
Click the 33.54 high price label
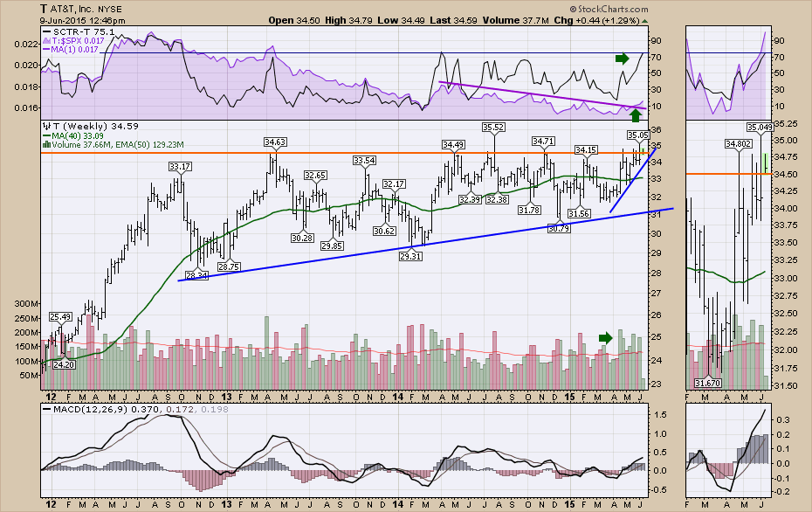coord(364,161)
